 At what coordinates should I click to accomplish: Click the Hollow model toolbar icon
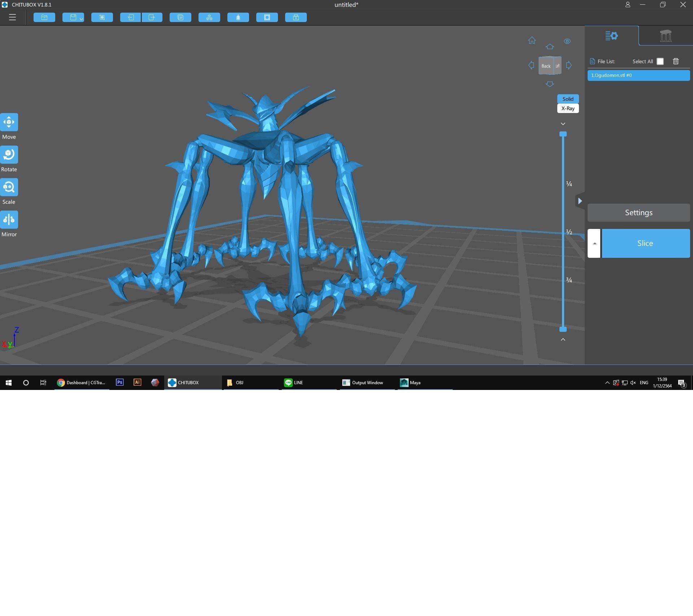[238, 17]
